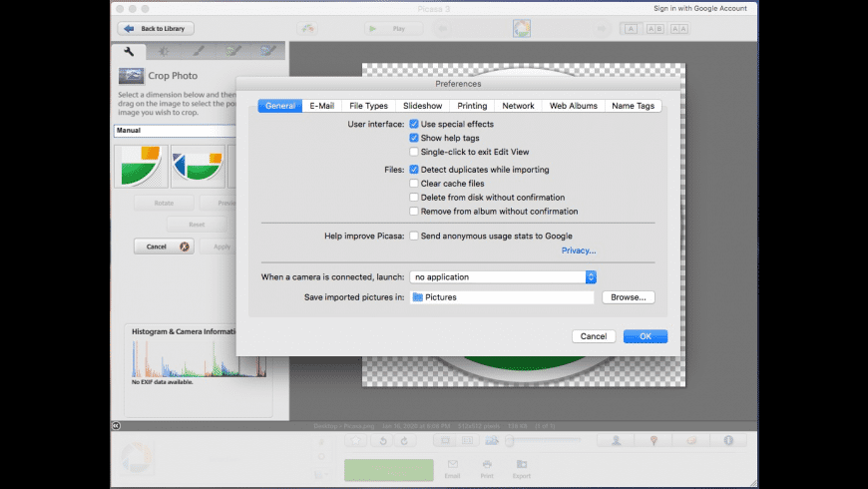
Task: Switch to the E-Mail tab
Action: [x=321, y=106]
